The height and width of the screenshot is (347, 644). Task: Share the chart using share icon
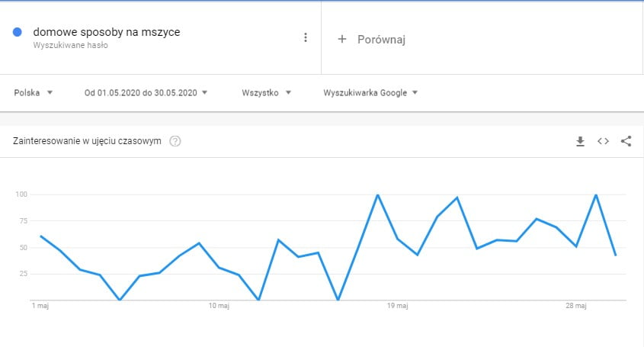pos(626,141)
